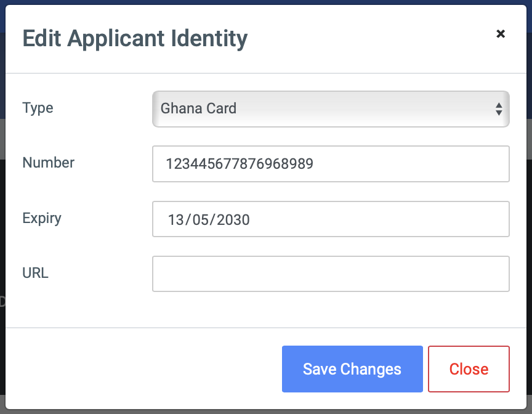Select the month segment 05 in Expiry
Image resolution: width=532 pixels, height=414 pixels.
click(201, 220)
